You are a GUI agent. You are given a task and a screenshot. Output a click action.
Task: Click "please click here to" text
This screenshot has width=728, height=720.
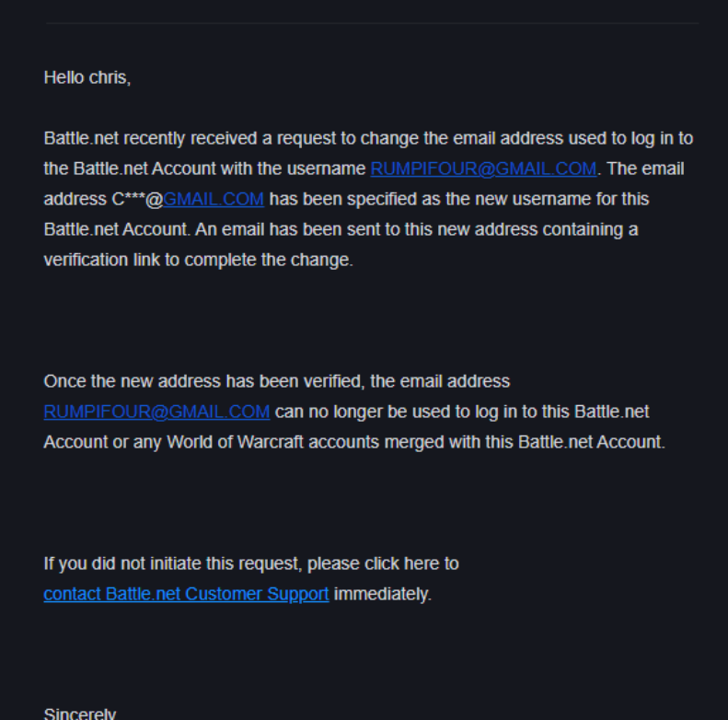(x=383, y=563)
